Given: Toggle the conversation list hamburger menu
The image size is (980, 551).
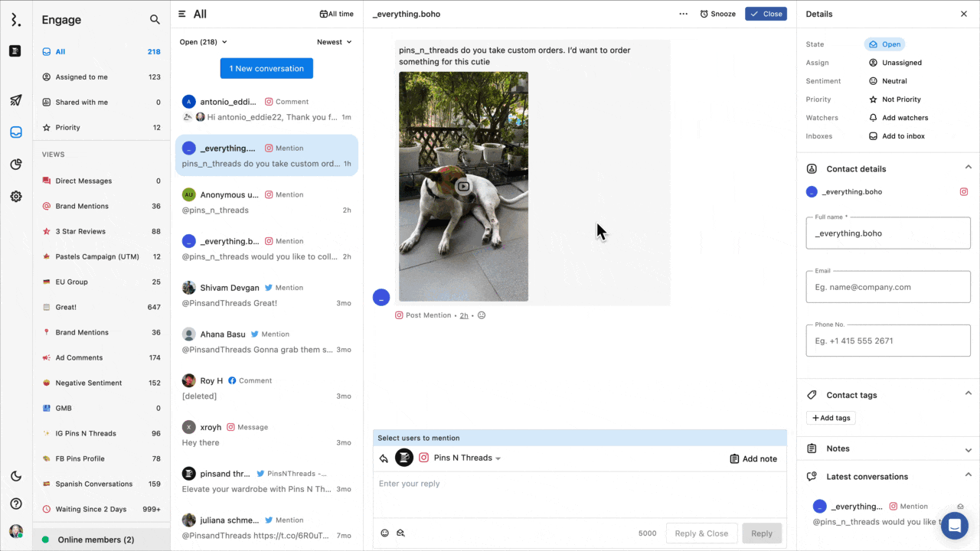Looking at the screenshot, I should click(182, 14).
